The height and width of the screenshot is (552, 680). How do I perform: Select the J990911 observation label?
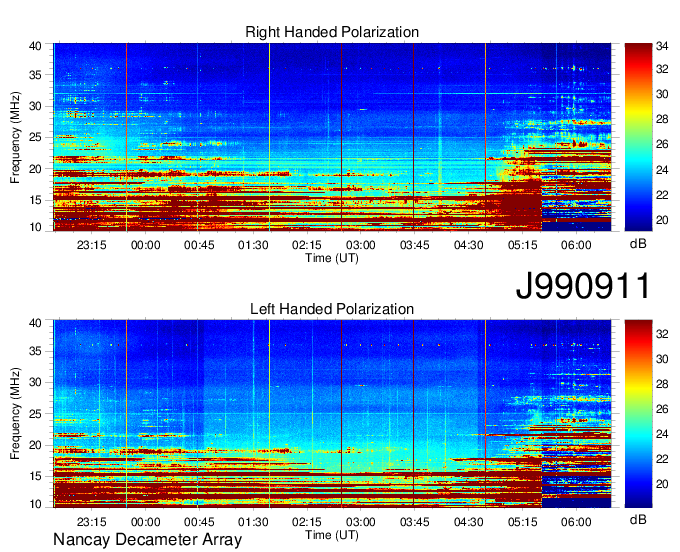pos(583,286)
